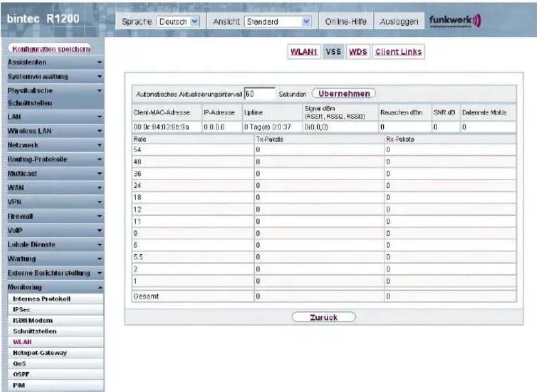Image resolution: width=537 pixels, height=392 pixels.
Task: Open the Ansicht view dropdown
Action: (278, 21)
